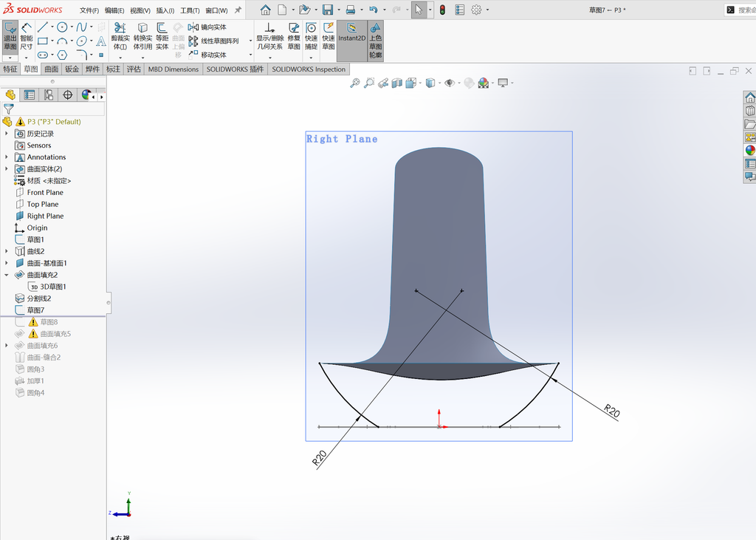Select the Smart Dimension (智能尺寸) tool
Image resolution: width=756 pixels, height=540 pixels.
click(26, 36)
